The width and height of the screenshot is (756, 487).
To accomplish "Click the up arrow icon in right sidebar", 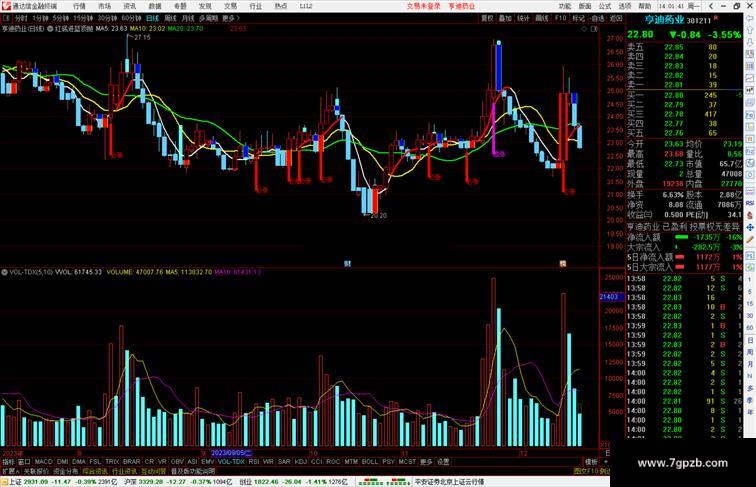I will (x=750, y=30).
